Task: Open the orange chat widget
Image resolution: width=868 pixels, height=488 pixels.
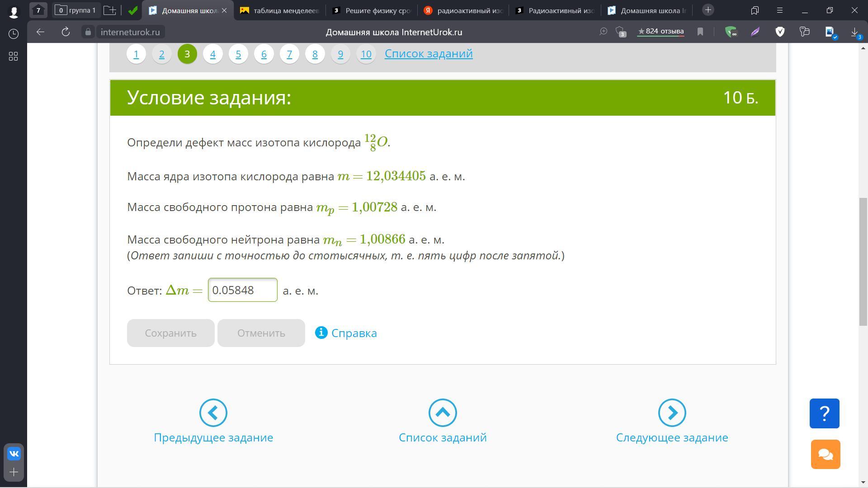Action: [825, 454]
